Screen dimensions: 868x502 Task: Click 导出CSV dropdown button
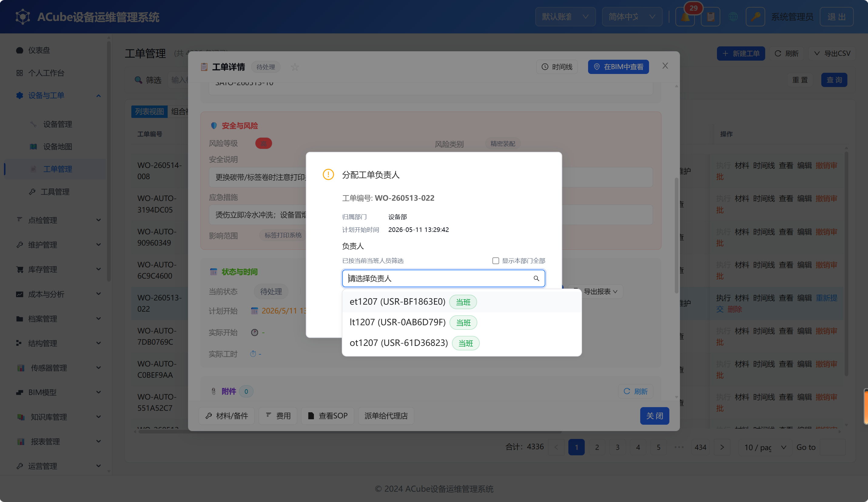(x=832, y=53)
